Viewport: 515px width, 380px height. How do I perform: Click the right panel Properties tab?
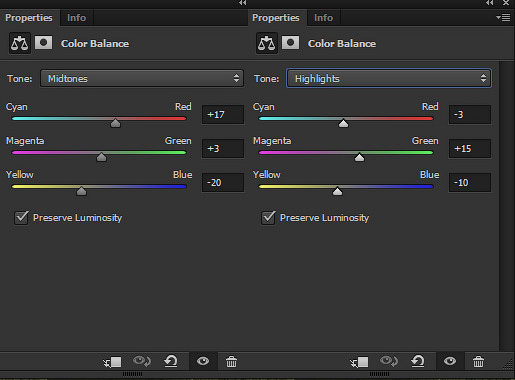[276, 18]
